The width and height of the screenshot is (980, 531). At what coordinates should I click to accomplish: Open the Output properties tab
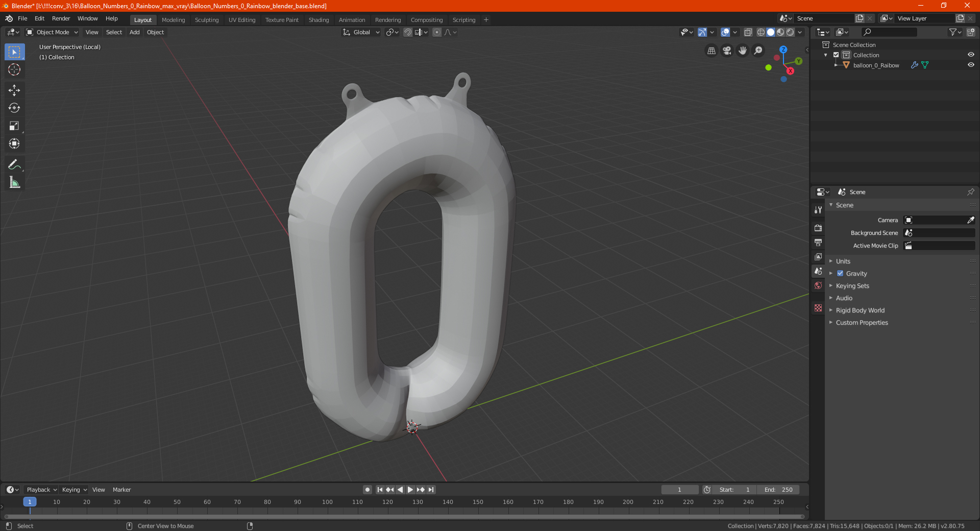[x=818, y=242]
